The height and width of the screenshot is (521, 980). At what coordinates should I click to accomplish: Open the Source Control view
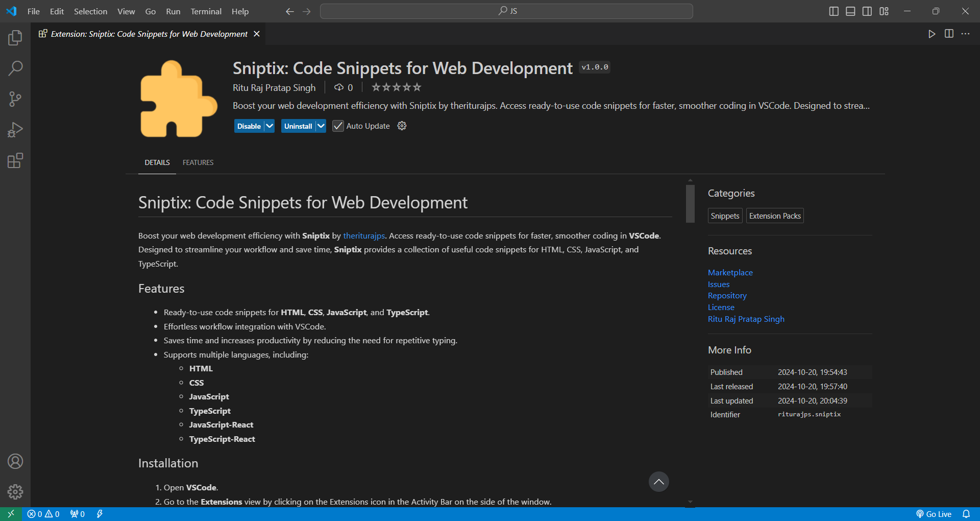point(15,99)
